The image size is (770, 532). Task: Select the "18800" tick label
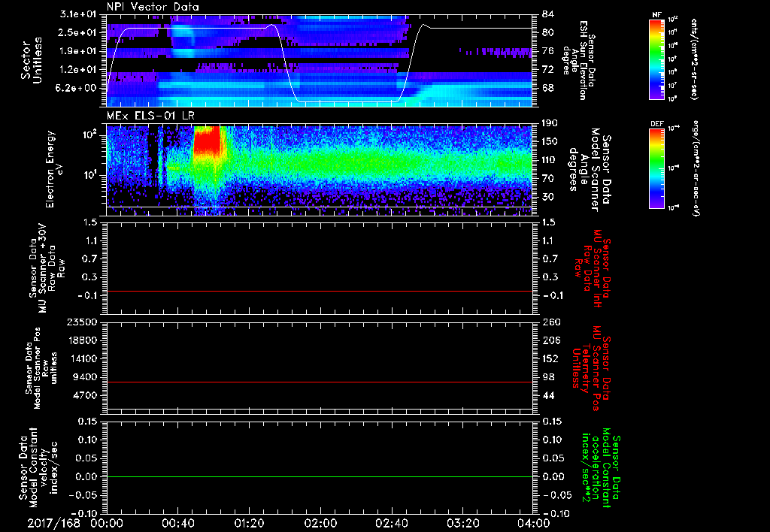pos(83,340)
